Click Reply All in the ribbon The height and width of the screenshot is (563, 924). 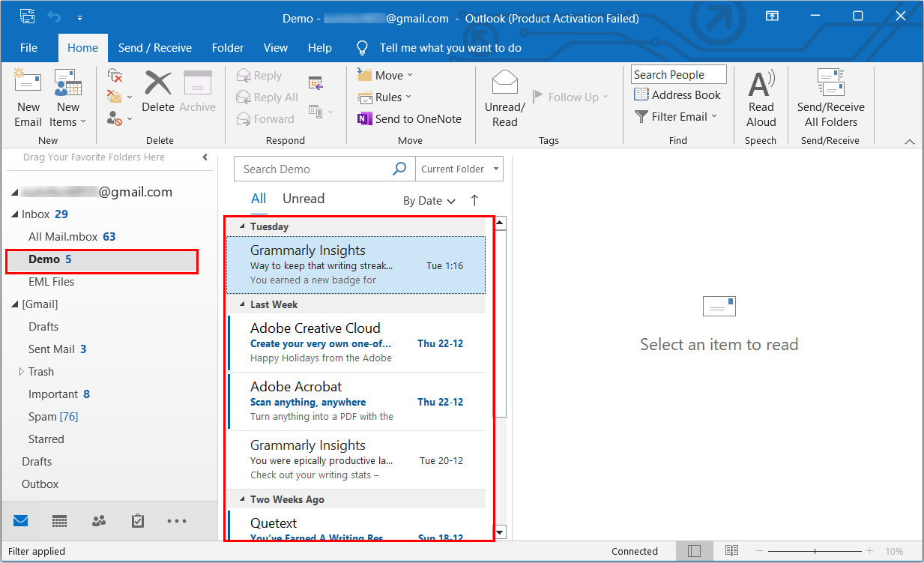tap(268, 97)
